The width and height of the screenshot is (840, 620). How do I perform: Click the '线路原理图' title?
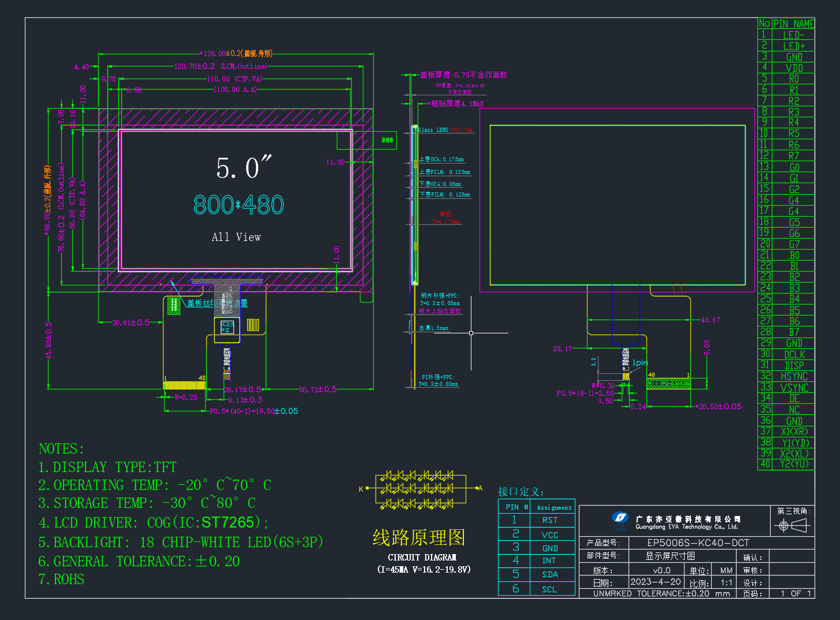pyautogui.click(x=419, y=538)
